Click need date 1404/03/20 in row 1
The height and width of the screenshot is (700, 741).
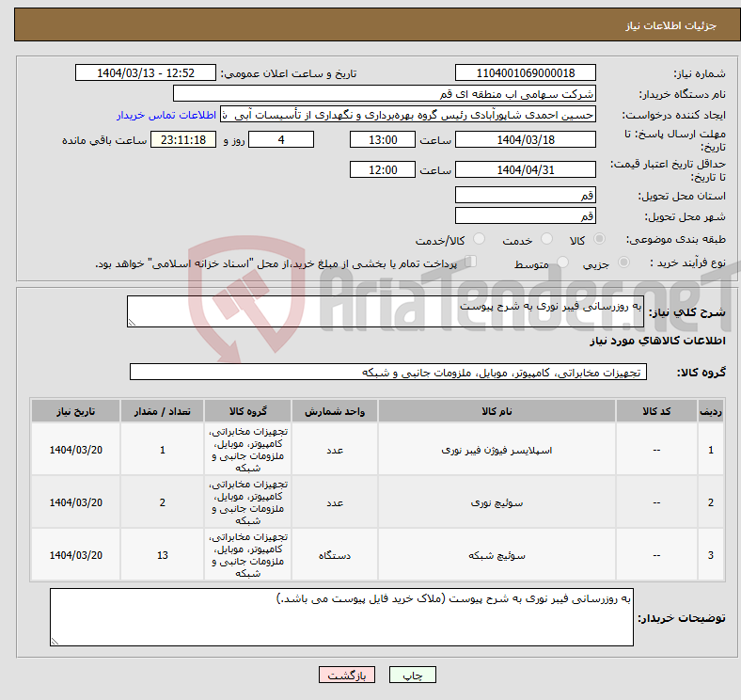pos(75,451)
